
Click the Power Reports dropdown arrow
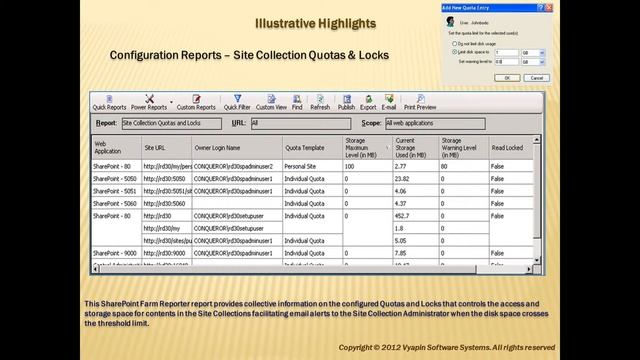click(x=171, y=102)
